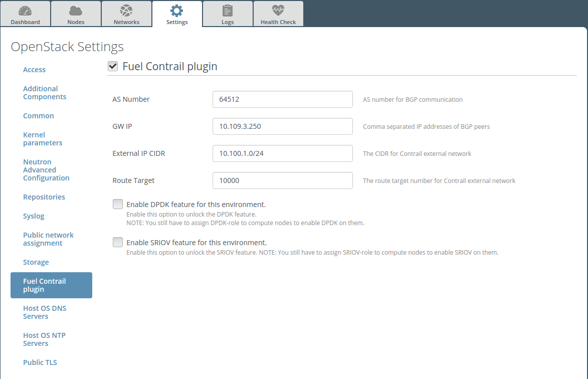Enable the DPDK feature checkbox
The height and width of the screenshot is (379, 588).
point(118,204)
